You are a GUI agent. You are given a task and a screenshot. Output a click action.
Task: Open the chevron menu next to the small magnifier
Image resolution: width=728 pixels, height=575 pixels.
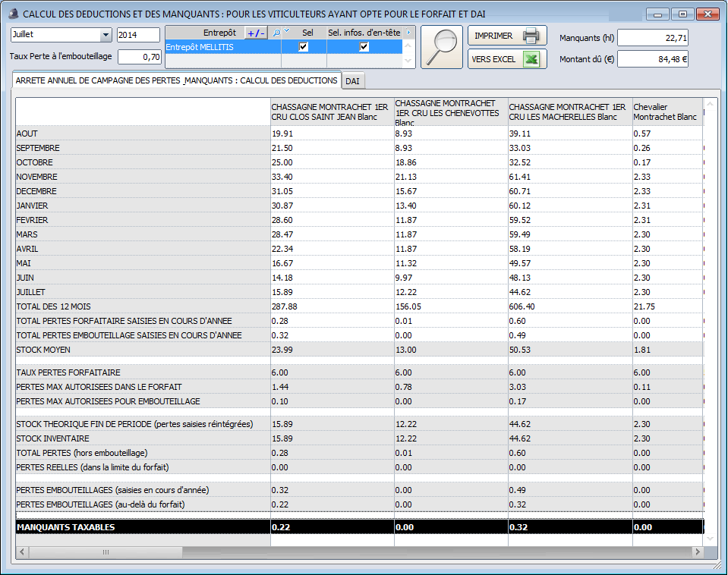[287, 30]
